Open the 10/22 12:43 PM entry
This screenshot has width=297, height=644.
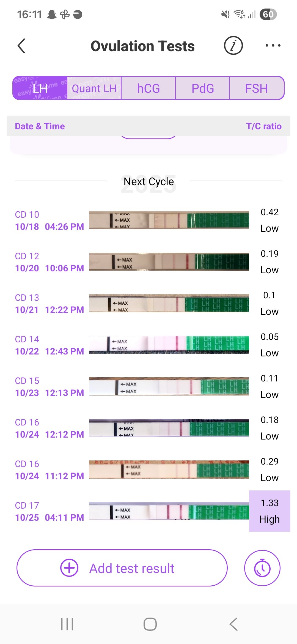coord(50,345)
